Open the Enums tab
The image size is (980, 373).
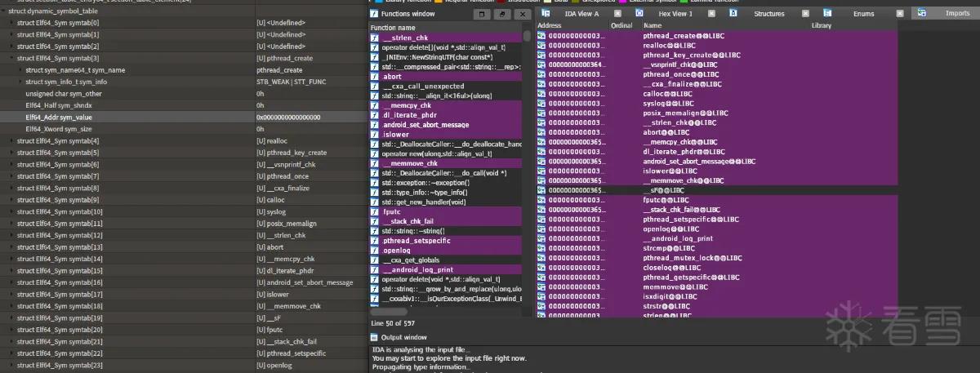[863, 14]
